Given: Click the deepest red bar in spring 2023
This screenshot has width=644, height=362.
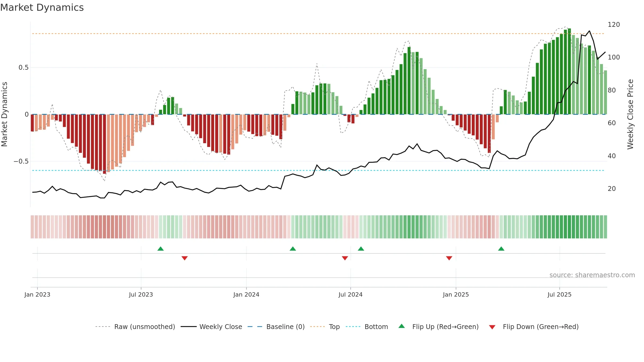Looking at the screenshot, I should [104, 144].
